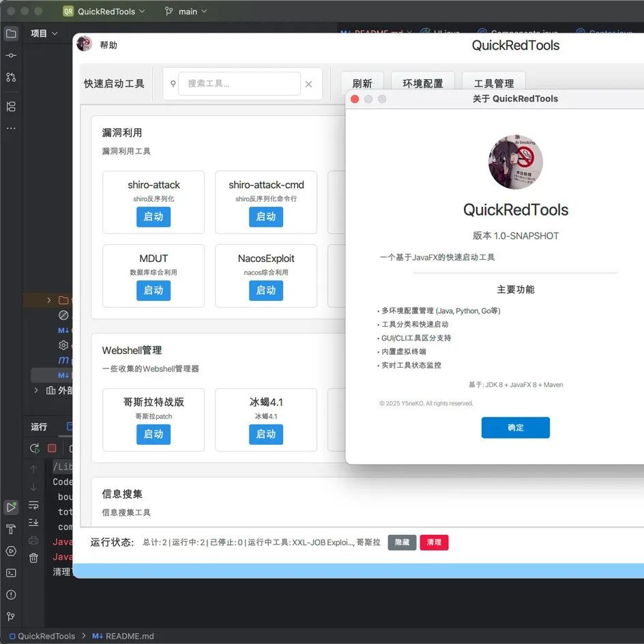Screen dimensions: 644x644
Task: Open the Git tool window icon
Action: tap(11, 617)
